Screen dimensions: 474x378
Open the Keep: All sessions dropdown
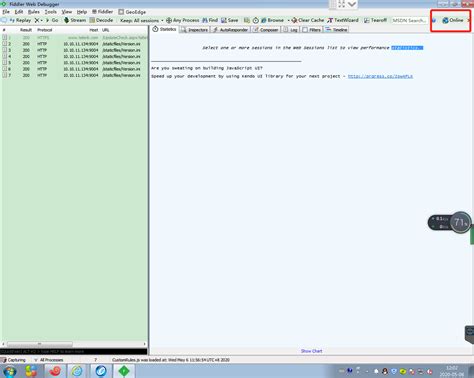[x=142, y=20]
